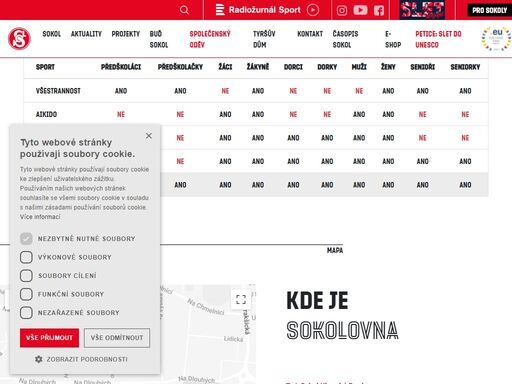This screenshot has height=384, width=512.
Task: Play Radiožurnál Sport stream button
Action: (x=312, y=10)
